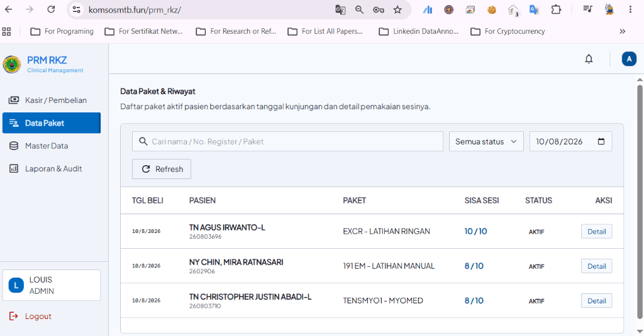This screenshot has height=336, width=644.
Task: Click AKTIF status of TN AGUS IRWANTO-L
Action: 536,232
